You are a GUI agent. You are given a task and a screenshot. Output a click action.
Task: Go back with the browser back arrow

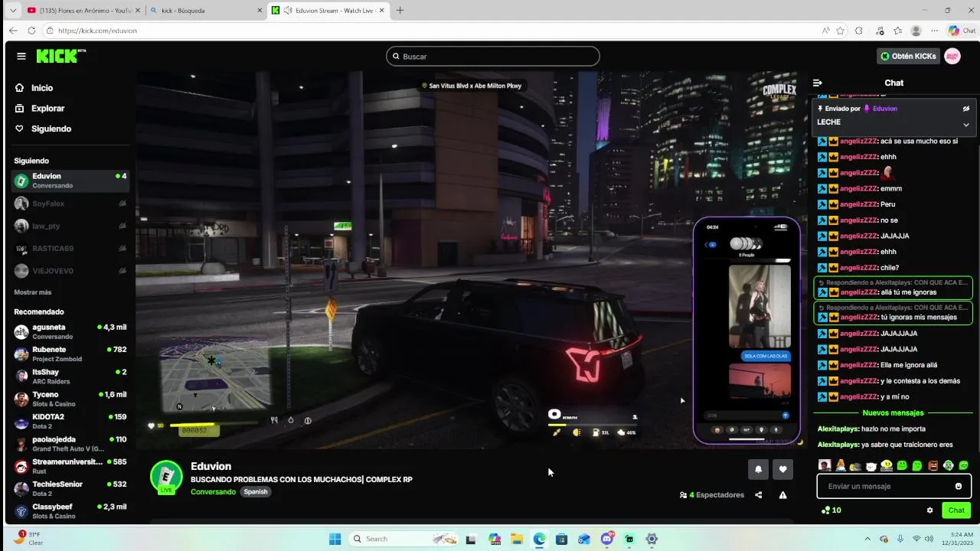(13, 31)
